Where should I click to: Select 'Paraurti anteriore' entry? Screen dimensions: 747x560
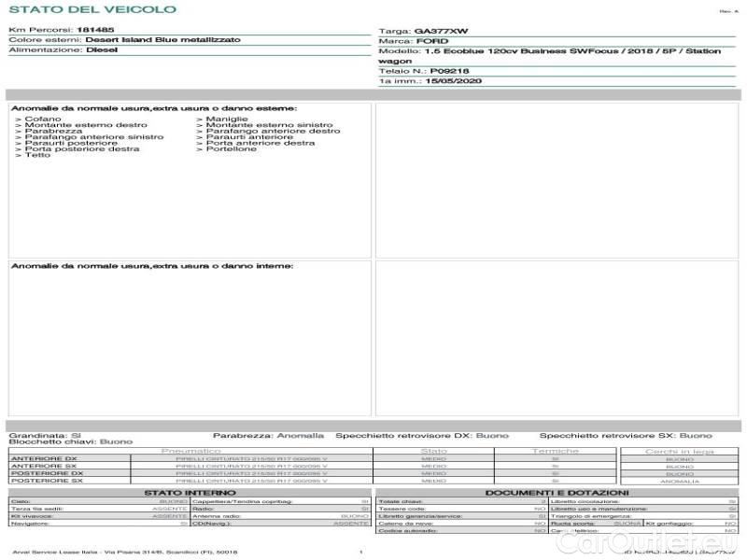coord(249,136)
